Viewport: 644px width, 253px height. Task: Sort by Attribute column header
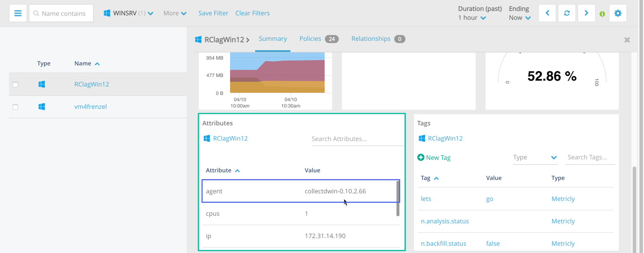[223, 170]
